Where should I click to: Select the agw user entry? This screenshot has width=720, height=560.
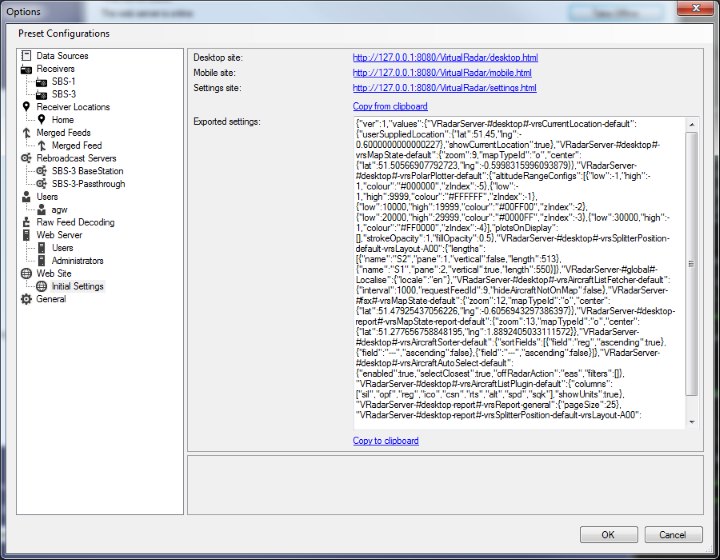pyautogui.click(x=60, y=210)
